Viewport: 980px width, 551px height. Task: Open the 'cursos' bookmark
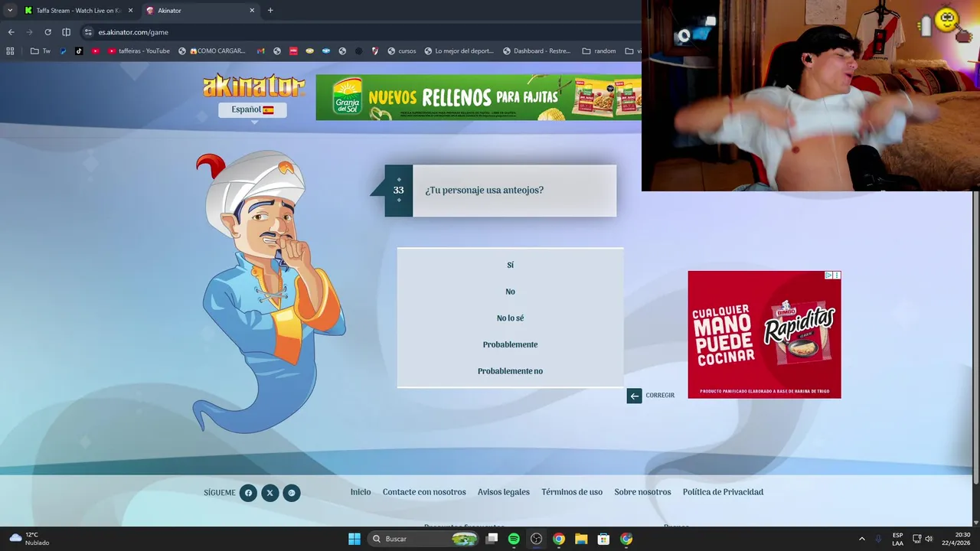(401, 51)
